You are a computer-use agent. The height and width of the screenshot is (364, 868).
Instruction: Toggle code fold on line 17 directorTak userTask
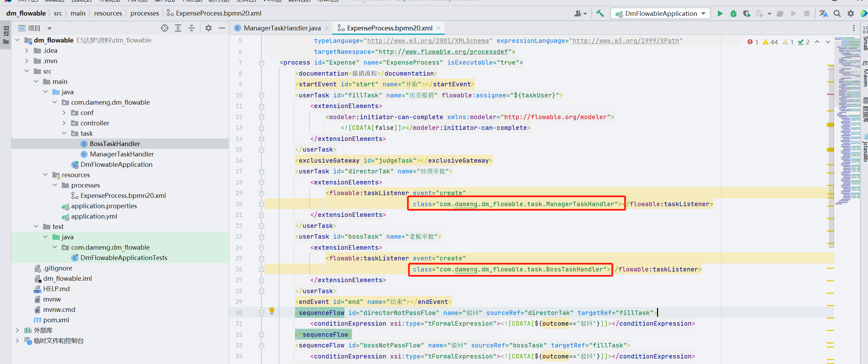coord(261,172)
